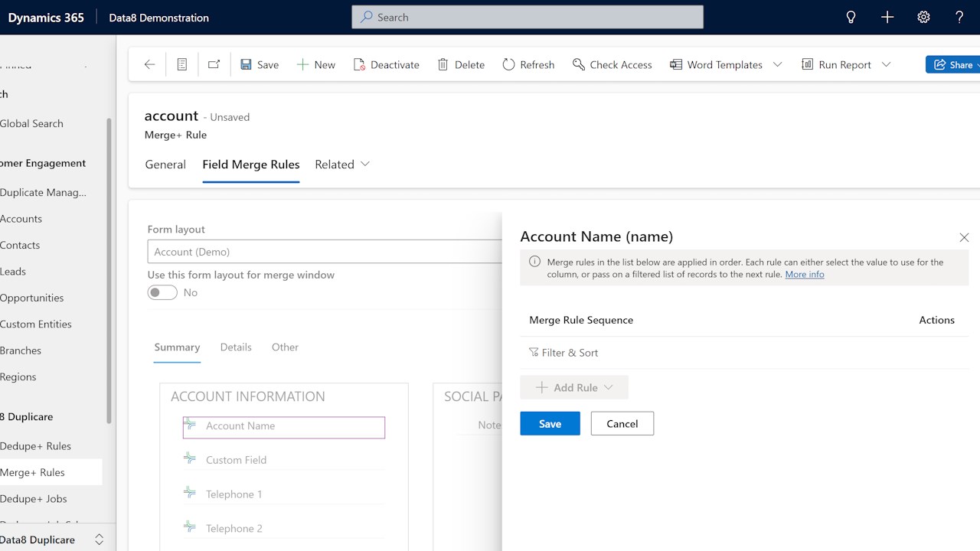Open record in new window icon
Screen dimensions: 980x551
click(214, 64)
